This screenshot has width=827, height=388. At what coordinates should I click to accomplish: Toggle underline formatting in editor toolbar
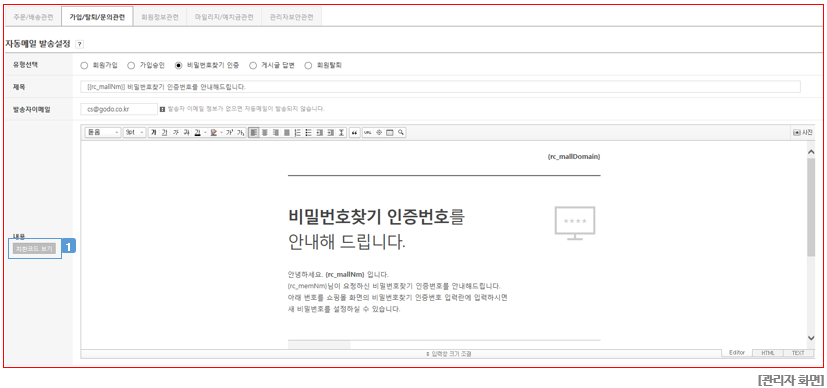(165, 133)
